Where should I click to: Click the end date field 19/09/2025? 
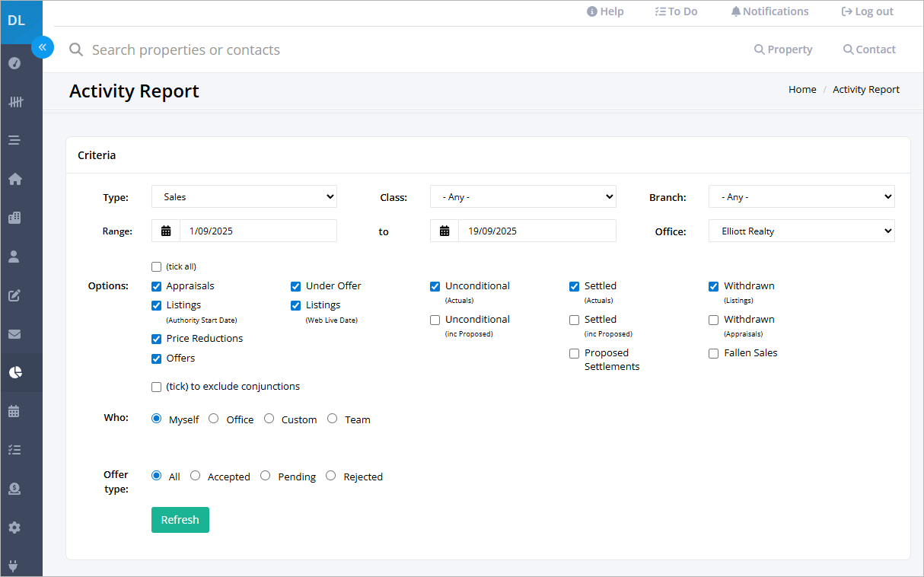pos(537,231)
